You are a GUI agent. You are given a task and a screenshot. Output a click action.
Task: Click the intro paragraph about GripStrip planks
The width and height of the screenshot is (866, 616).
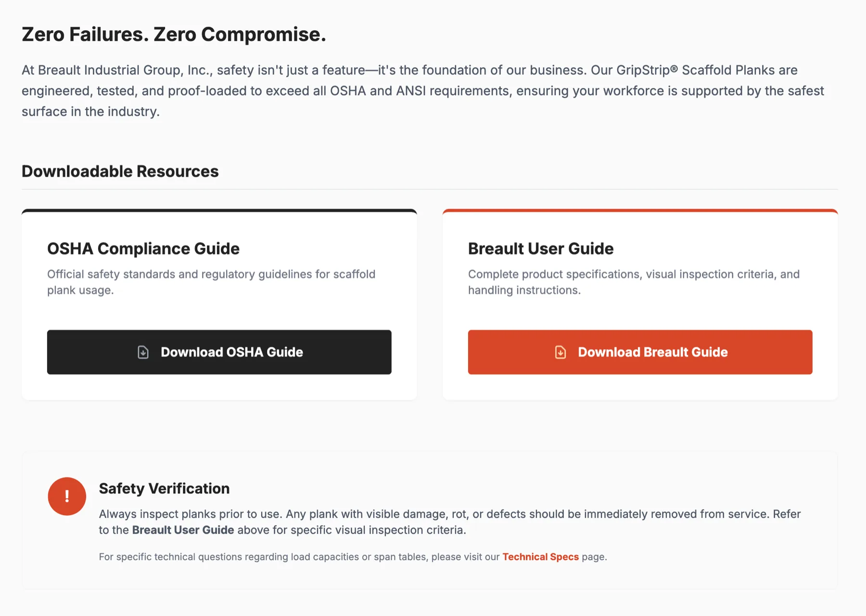[x=423, y=91]
